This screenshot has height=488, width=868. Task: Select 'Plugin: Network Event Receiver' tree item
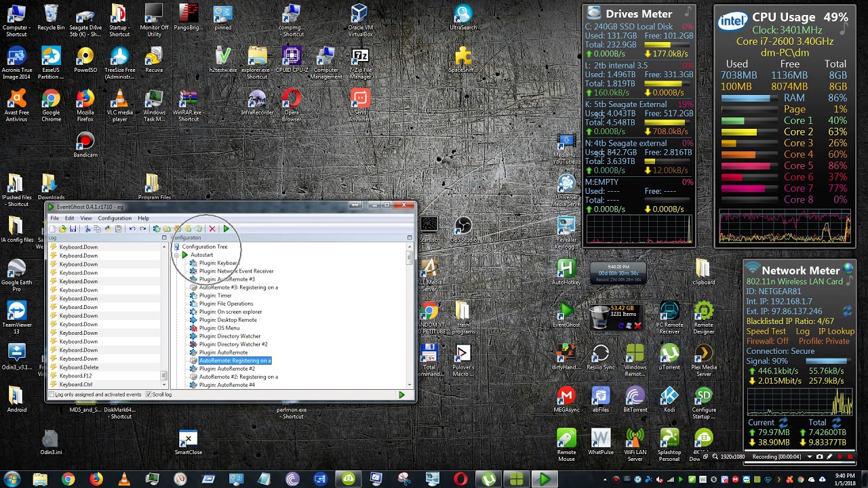[x=236, y=271]
